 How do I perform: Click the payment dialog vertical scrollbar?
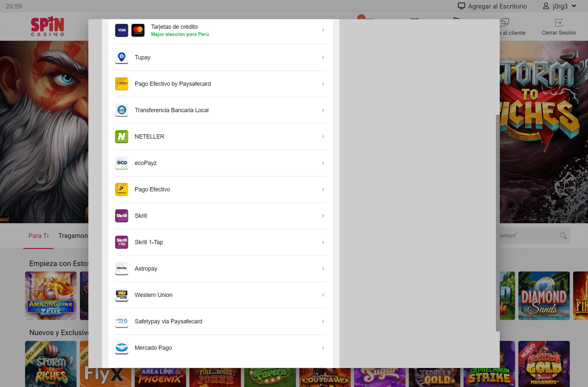point(498,223)
